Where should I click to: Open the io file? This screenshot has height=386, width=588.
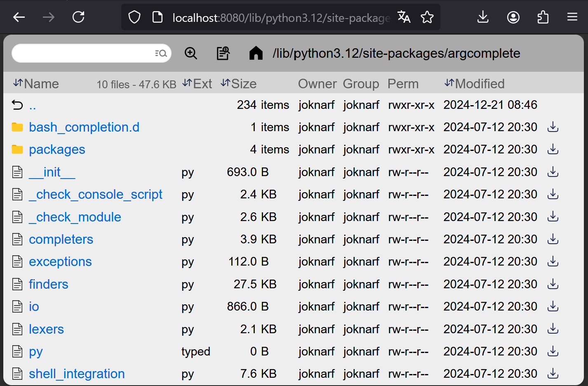point(34,306)
